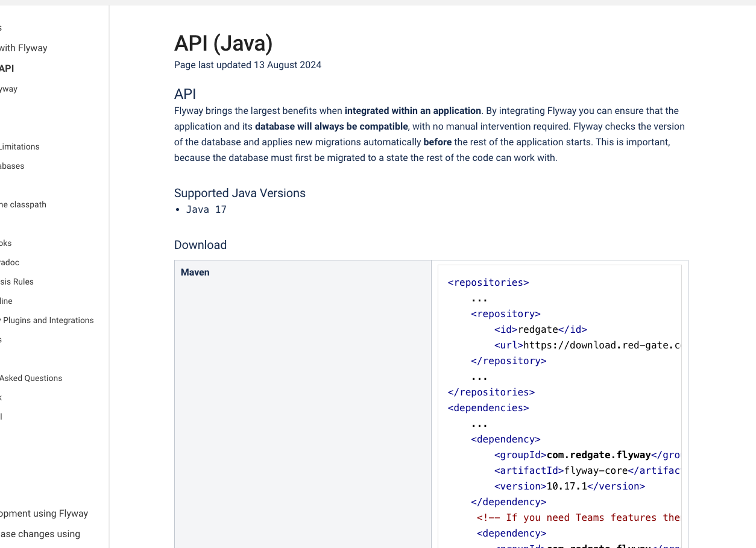Image resolution: width=756 pixels, height=548 pixels.
Task: Click the '</repositories>' closing tag
Action: (x=491, y=392)
